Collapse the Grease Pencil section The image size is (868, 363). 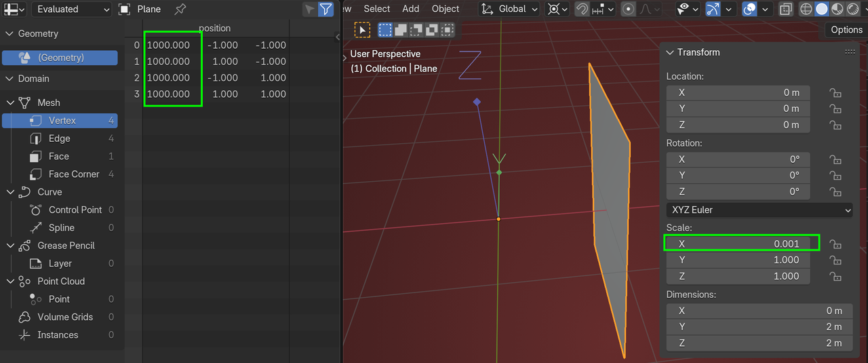(10, 246)
